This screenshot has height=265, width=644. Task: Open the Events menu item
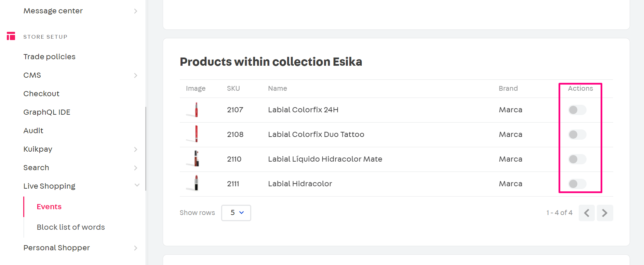[x=49, y=207]
